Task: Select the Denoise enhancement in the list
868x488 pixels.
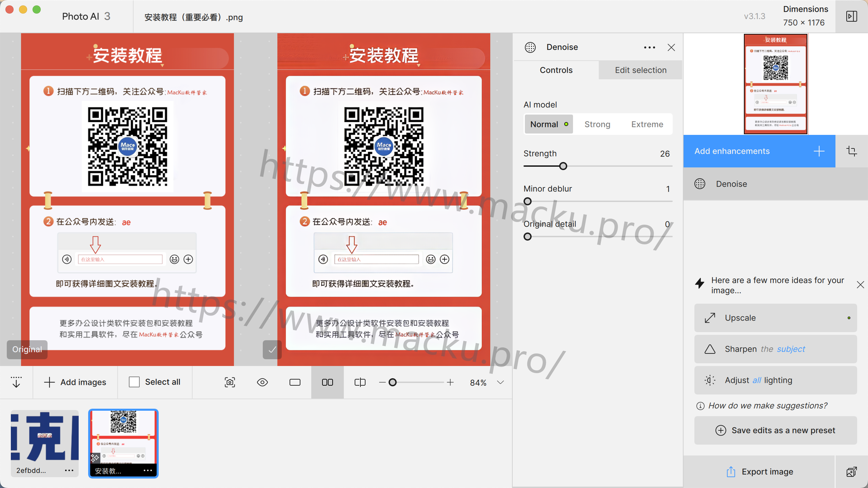Action: point(776,184)
